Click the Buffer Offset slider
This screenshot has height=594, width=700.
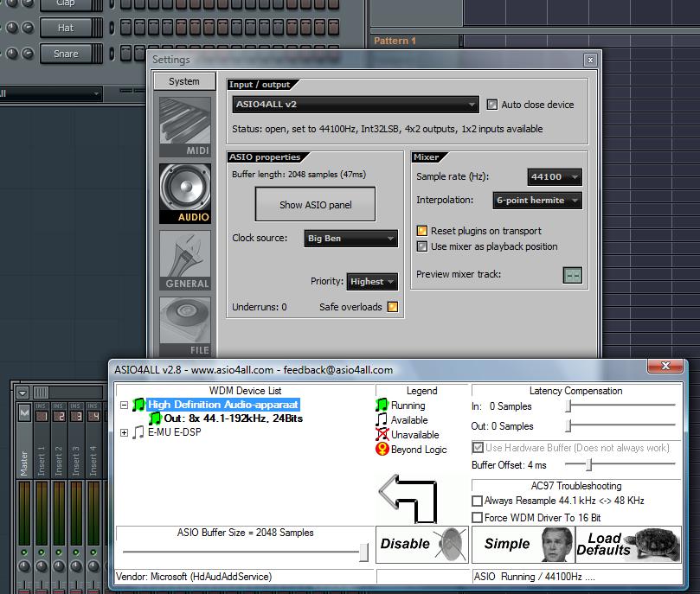(x=589, y=464)
